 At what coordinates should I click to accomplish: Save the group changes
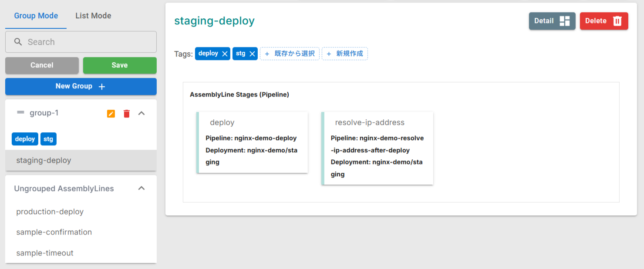click(119, 65)
